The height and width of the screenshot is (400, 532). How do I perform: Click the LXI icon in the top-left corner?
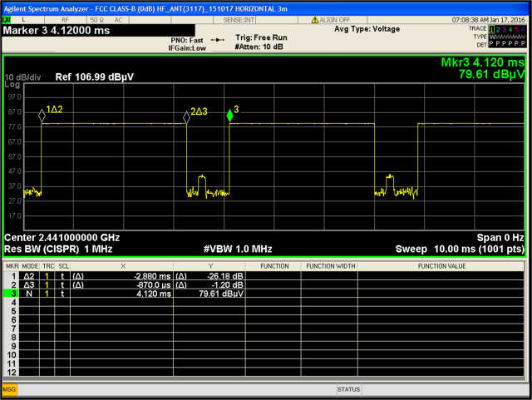[x=7, y=20]
